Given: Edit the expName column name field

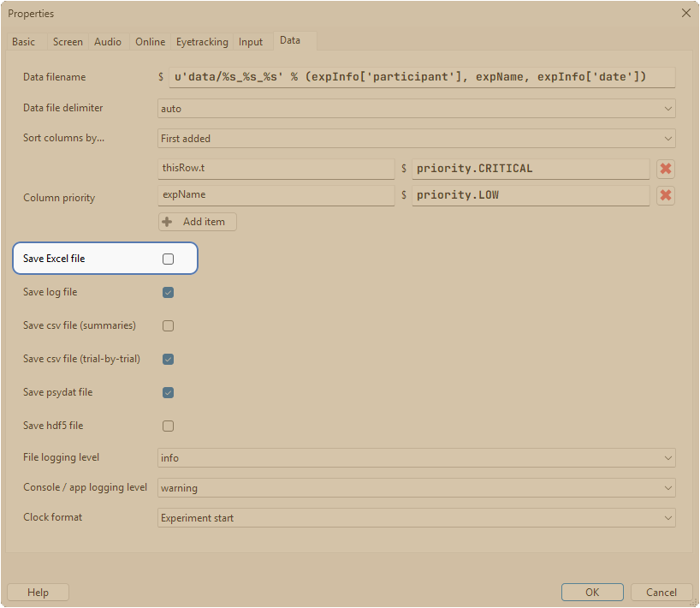Looking at the screenshot, I should [x=276, y=195].
